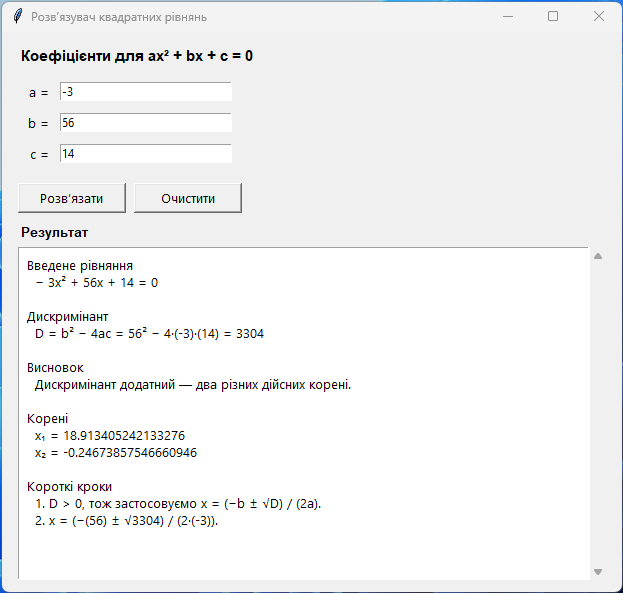Click the result vertical scrollbar track
This screenshot has width=623, height=593.
tap(598, 414)
